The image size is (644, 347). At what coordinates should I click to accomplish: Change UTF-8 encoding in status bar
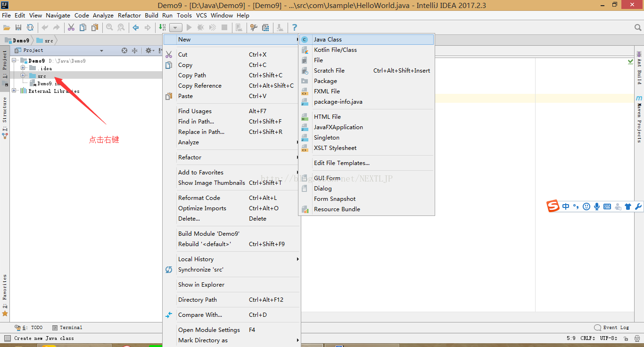coord(609,339)
